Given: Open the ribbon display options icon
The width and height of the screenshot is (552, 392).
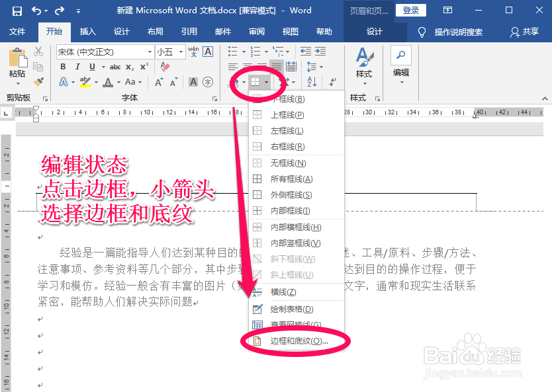Looking at the screenshot, I should pyautogui.click(x=447, y=10).
